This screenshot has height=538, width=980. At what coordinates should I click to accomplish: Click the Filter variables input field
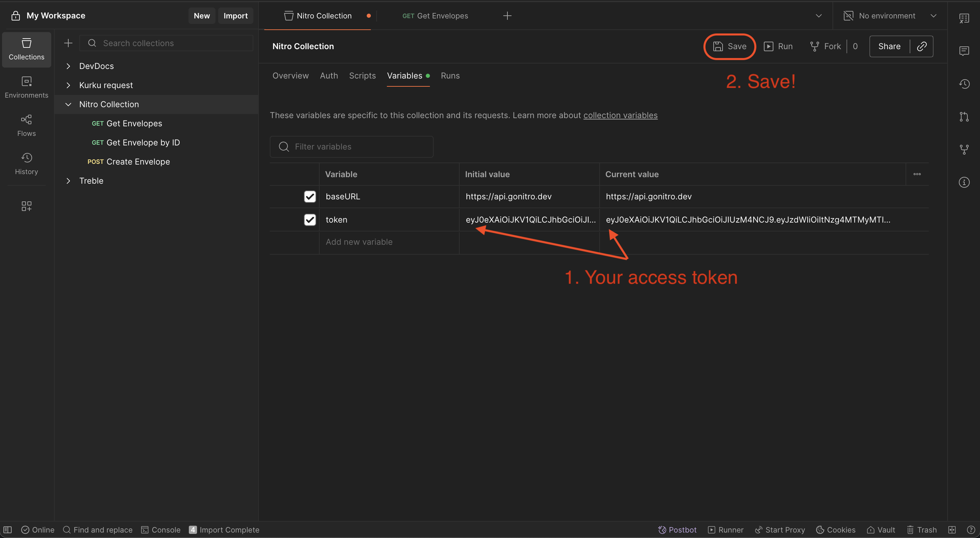[x=358, y=147]
